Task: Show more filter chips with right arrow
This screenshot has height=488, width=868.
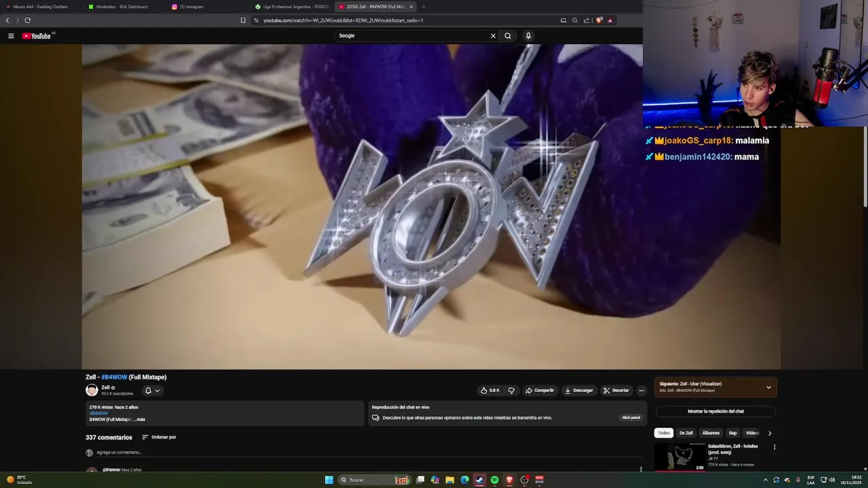Action: coord(770,433)
